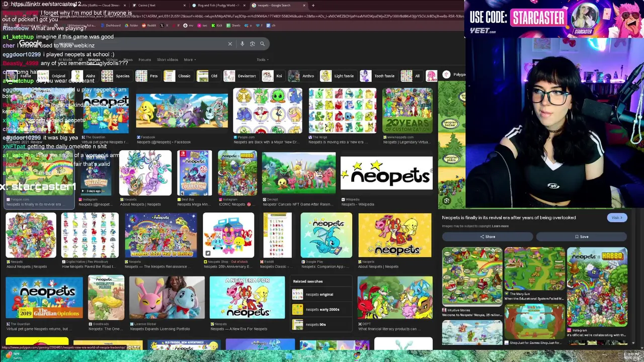Start voice search with microphone icon

pyautogui.click(x=242, y=44)
